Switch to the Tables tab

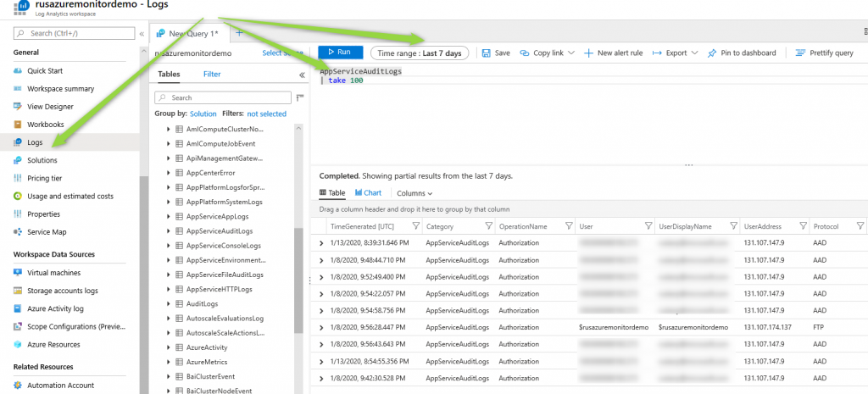169,74
